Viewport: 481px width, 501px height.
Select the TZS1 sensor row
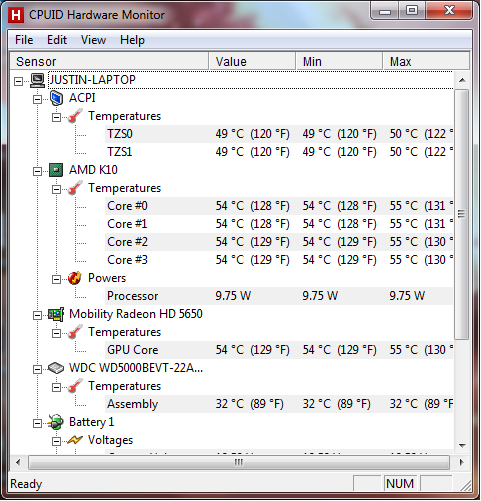(x=279, y=152)
